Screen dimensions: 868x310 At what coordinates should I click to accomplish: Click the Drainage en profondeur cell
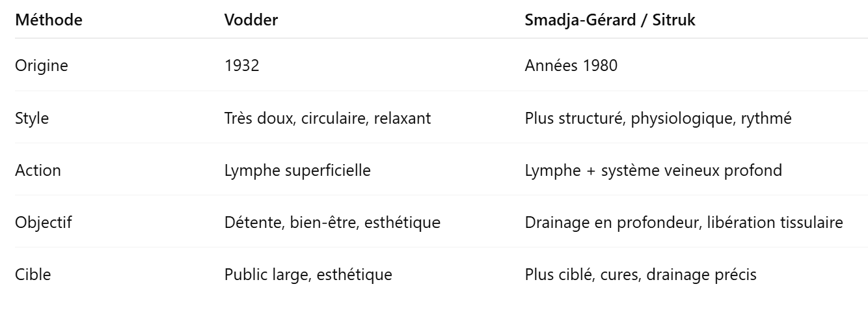coord(684,223)
